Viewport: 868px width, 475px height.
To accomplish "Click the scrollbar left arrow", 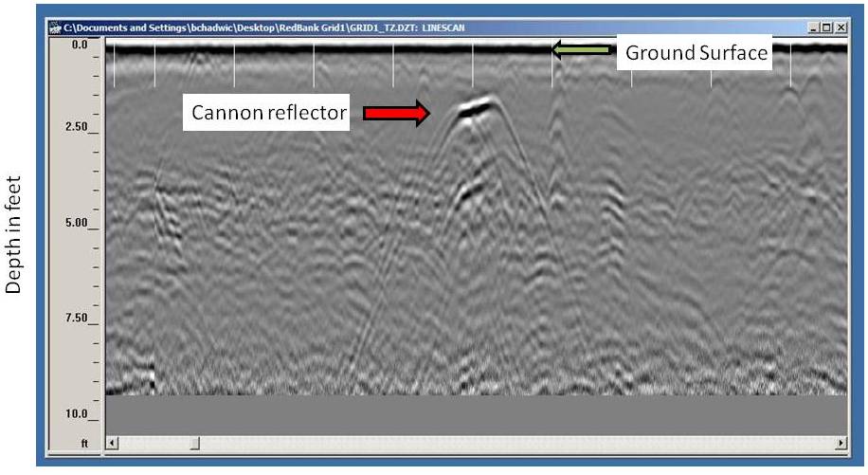I will 112,443.
